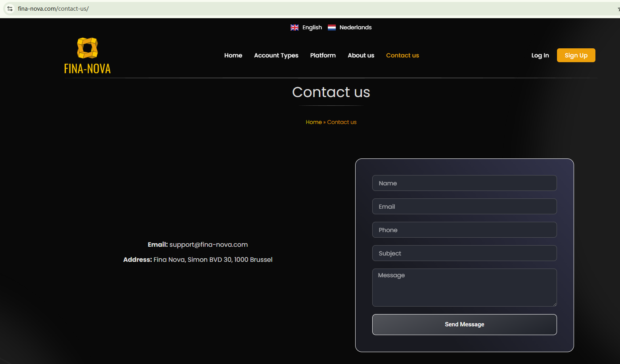The image size is (620, 364).
Task: Focus the Email input field
Action: coord(465,206)
